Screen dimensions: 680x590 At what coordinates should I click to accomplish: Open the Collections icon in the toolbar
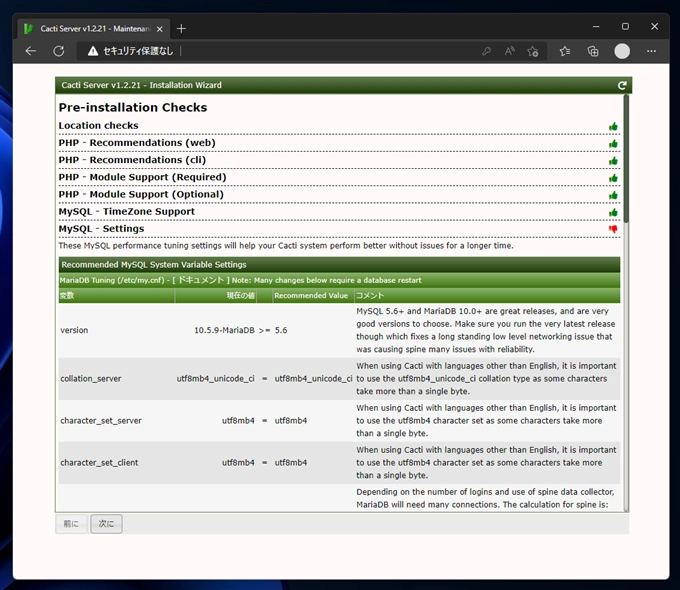593,51
